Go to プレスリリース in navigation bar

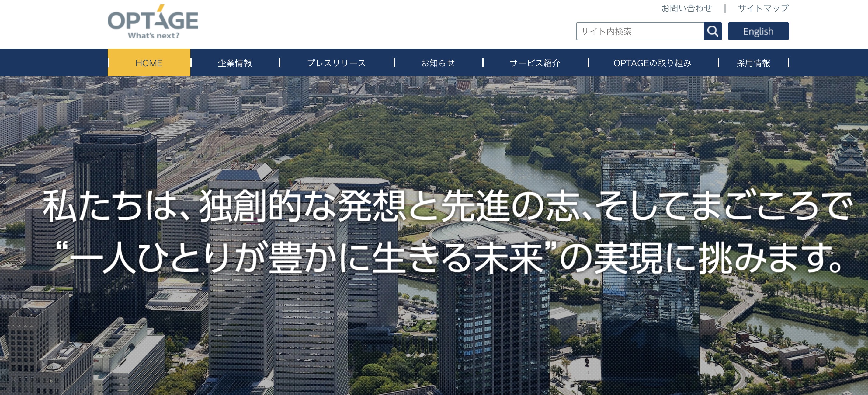point(336,63)
